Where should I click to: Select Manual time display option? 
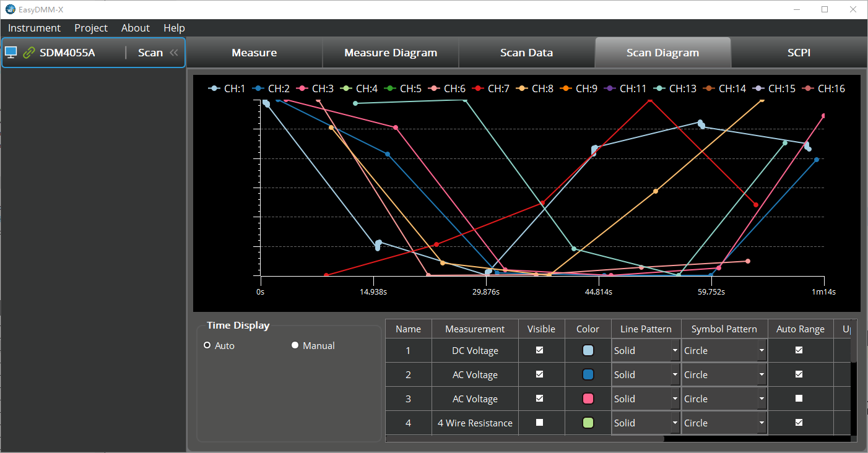pos(295,345)
